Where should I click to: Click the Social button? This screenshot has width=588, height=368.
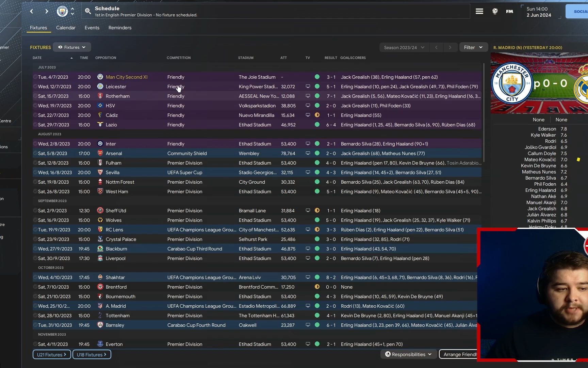click(x=577, y=11)
